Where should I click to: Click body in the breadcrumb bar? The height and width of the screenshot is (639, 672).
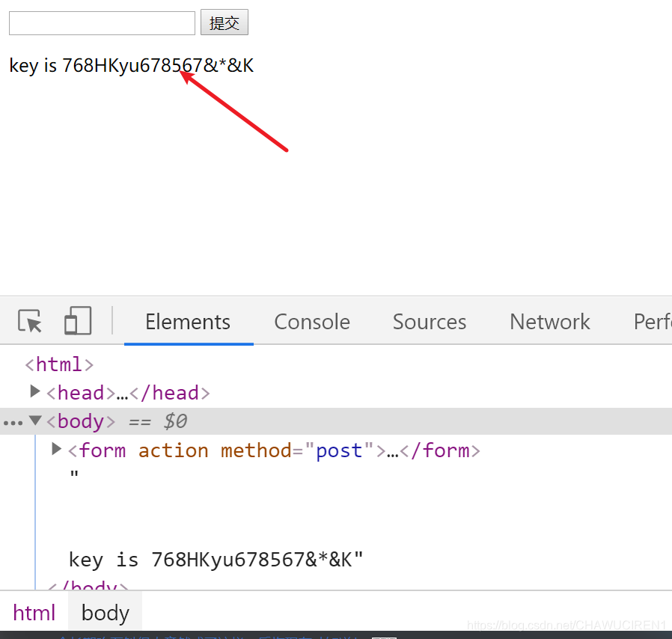click(106, 613)
